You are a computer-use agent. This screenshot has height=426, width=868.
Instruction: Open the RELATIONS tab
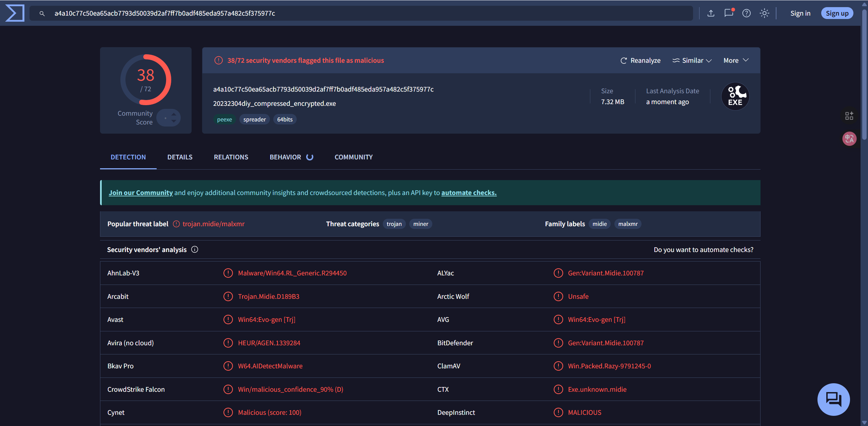231,157
